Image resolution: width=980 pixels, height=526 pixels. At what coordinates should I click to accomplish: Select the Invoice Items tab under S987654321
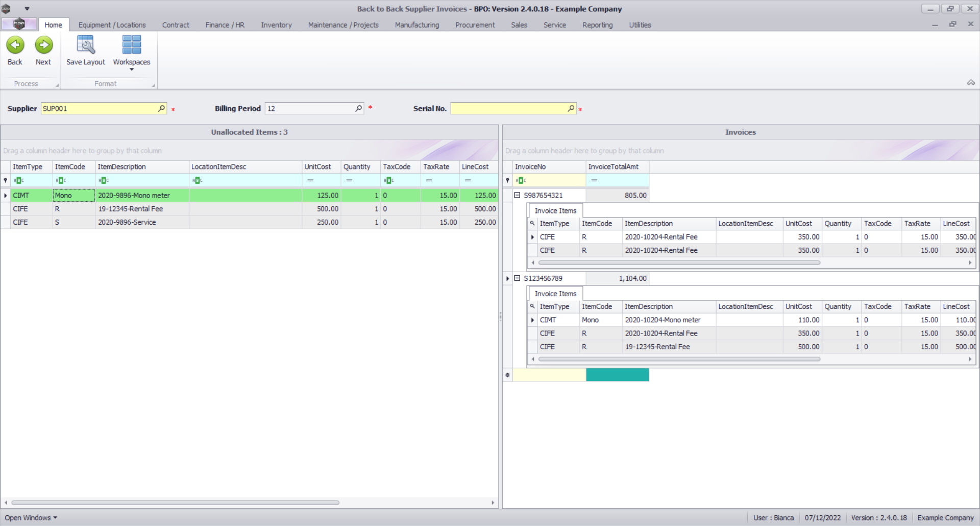(x=555, y=210)
